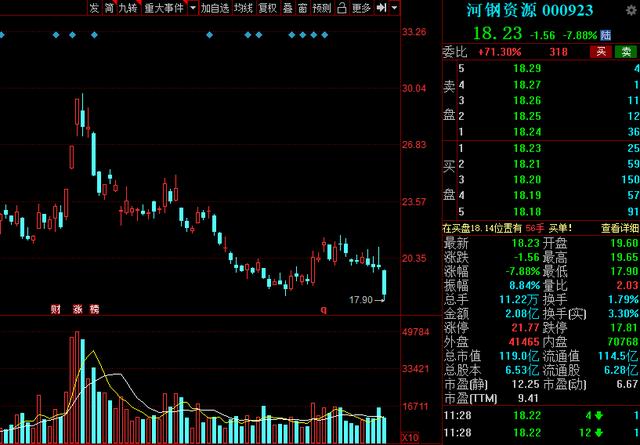Click the 开盘 value 19.60
Image resolution: width=640 pixels, height=445 pixels.
(x=624, y=243)
